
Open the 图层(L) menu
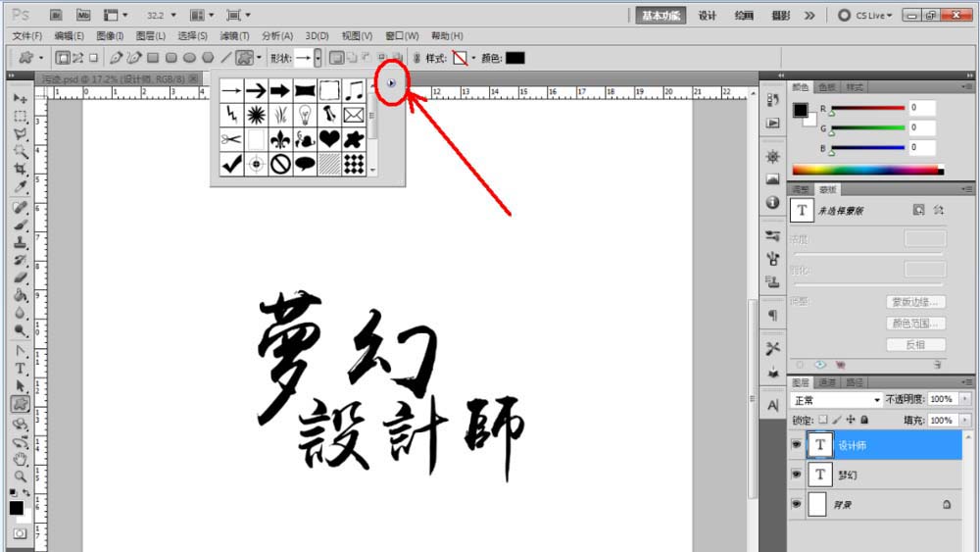point(151,35)
